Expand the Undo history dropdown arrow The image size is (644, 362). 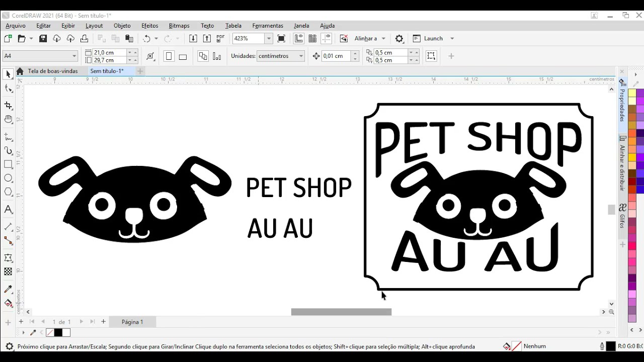[156, 38]
